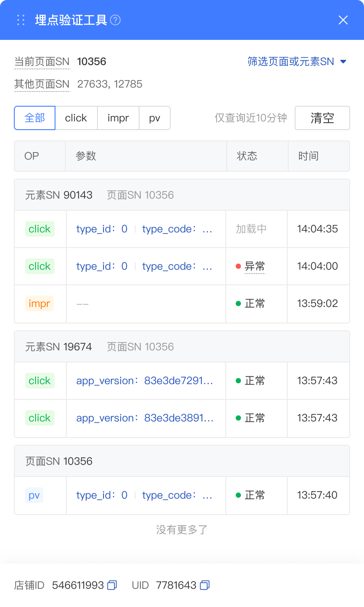Open parameters of the 14:04:35 click event
The width and height of the screenshot is (364, 607).
coord(144,229)
